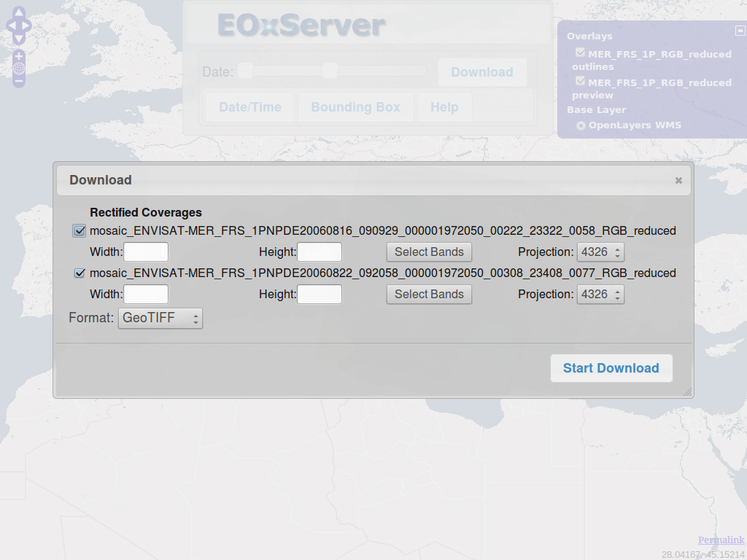Viewport: 747px width, 560px height.
Task: Click the right handle of the Date slider
Action: coord(330,71)
